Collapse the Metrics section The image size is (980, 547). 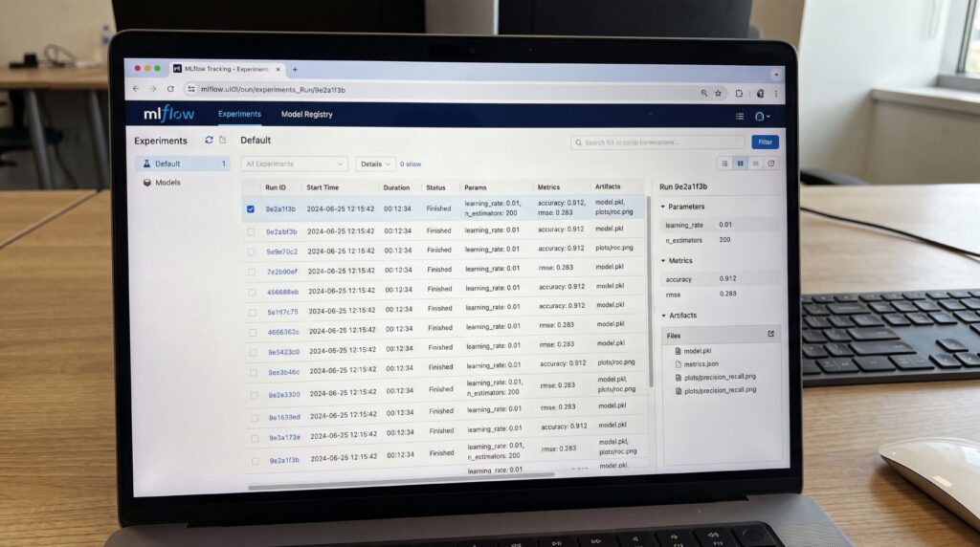(x=663, y=261)
